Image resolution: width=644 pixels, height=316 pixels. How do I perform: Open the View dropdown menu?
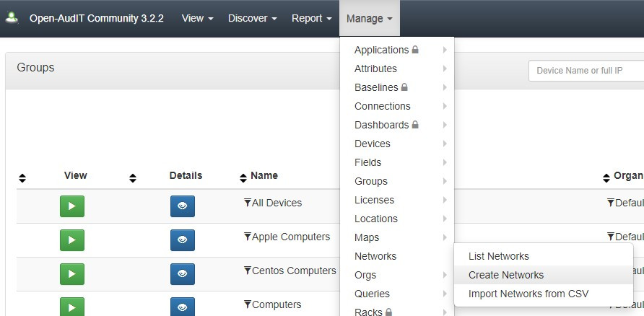tap(198, 19)
